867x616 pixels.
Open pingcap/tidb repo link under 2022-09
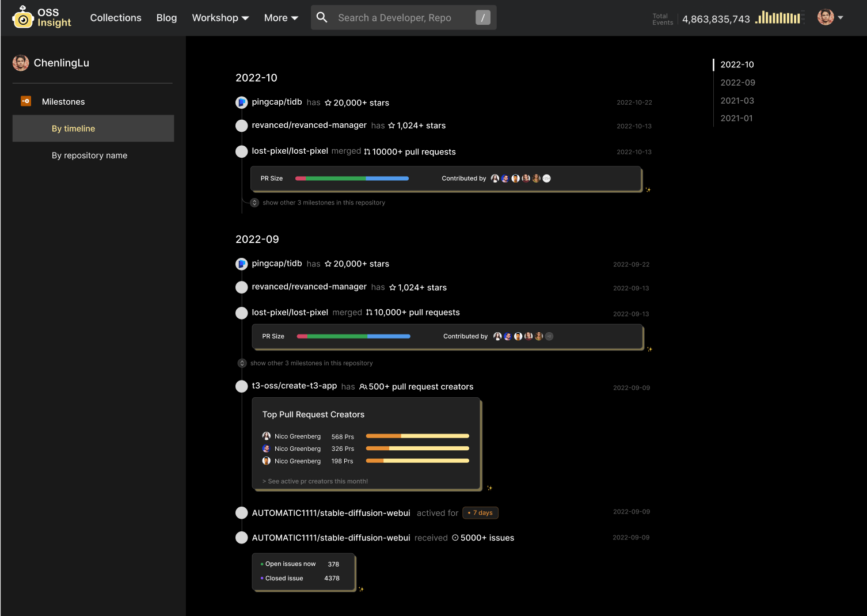pyautogui.click(x=277, y=263)
